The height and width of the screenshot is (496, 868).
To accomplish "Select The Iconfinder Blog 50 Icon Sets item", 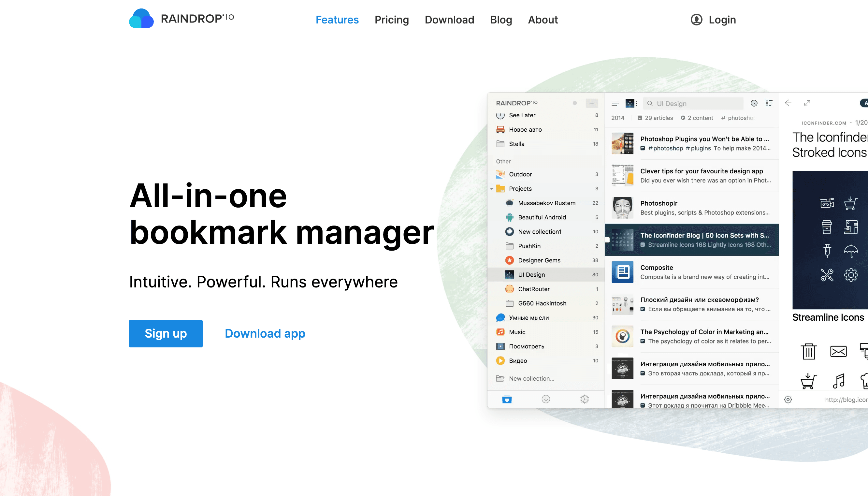I will point(692,240).
